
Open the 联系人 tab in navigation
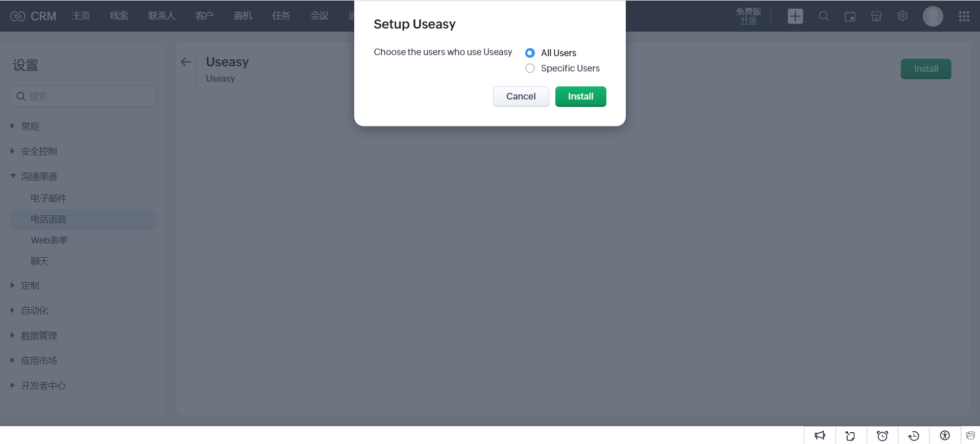coord(162,16)
